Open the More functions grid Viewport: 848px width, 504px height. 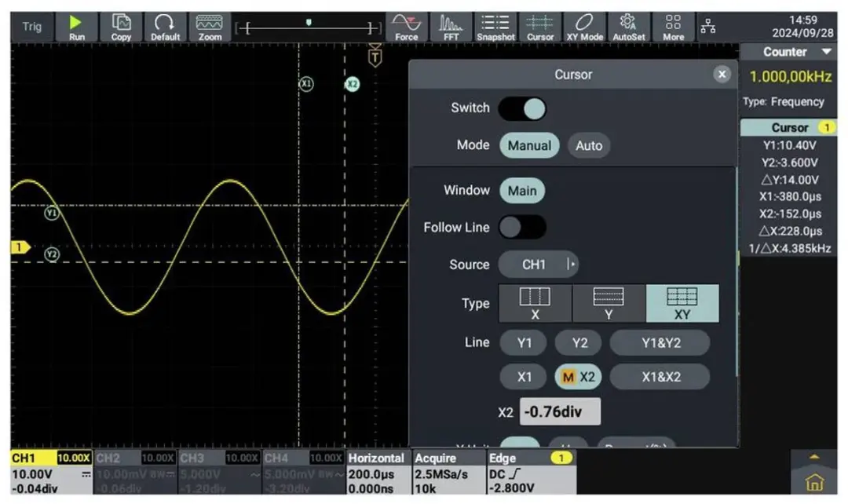(x=674, y=27)
